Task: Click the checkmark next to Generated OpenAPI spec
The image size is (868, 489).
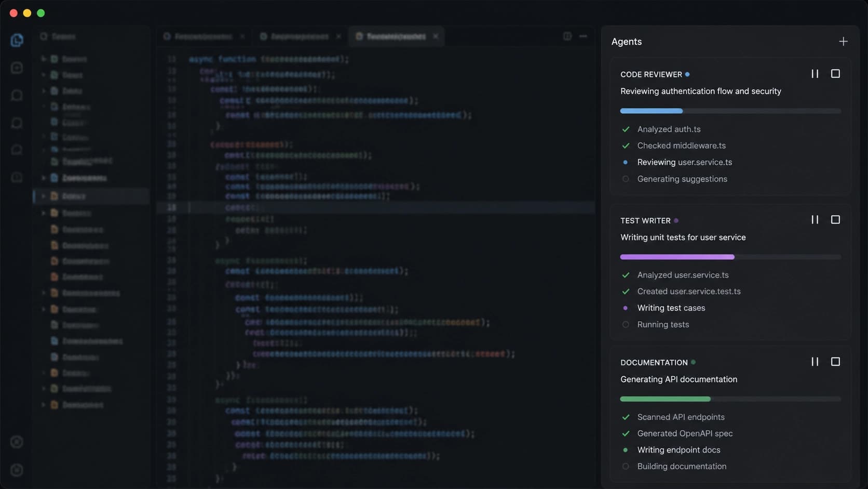Action: (x=626, y=433)
